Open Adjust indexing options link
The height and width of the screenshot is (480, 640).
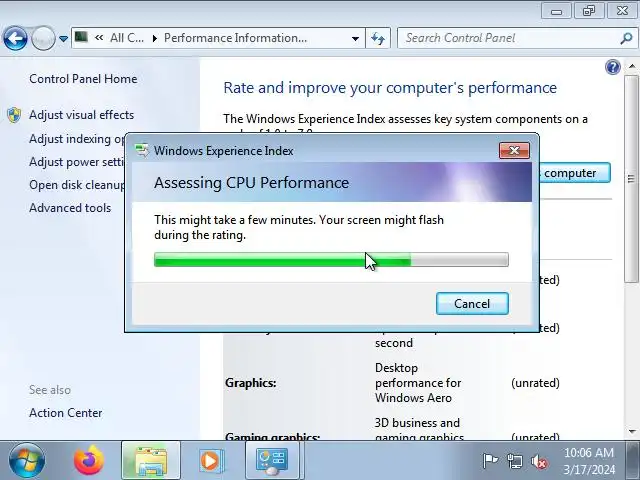tap(77, 139)
